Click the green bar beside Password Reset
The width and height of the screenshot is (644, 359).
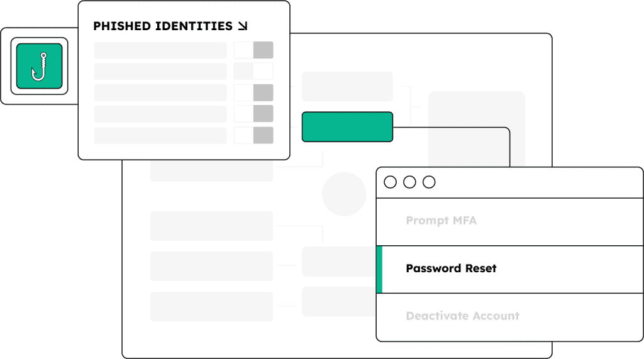pos(379,269)
